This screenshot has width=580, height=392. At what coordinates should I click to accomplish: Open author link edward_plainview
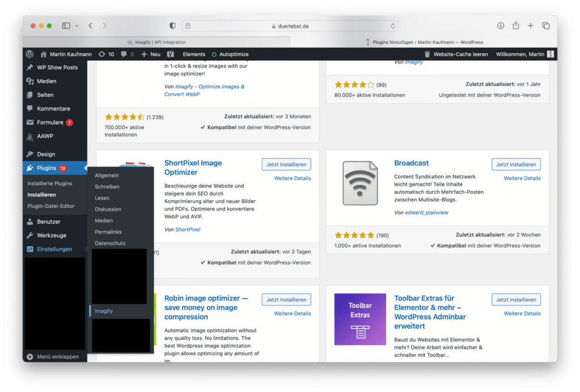(427, 212)
